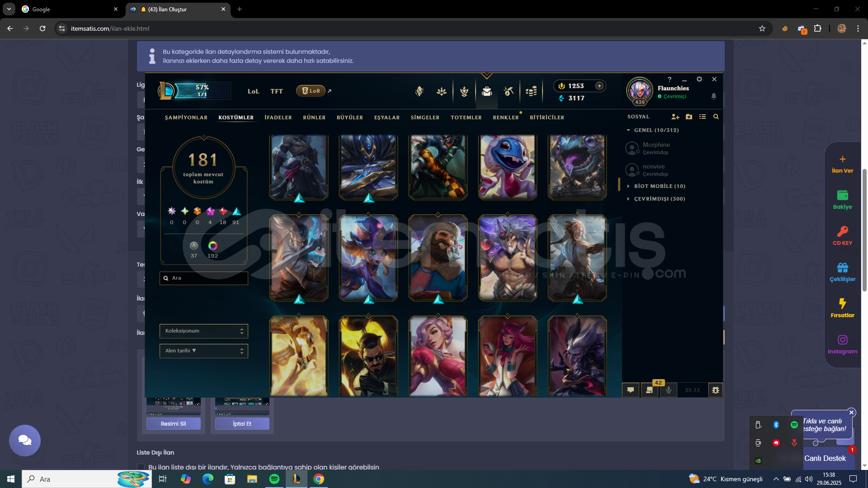Switch to the RÜNLER tab
The width and height of the screenshot is (868, 488).
314,117
